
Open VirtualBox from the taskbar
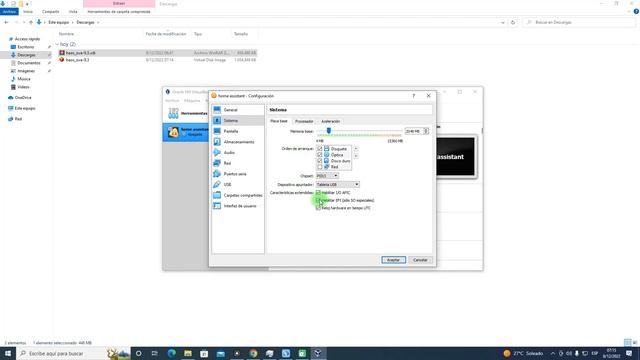[x=318, y=353]
